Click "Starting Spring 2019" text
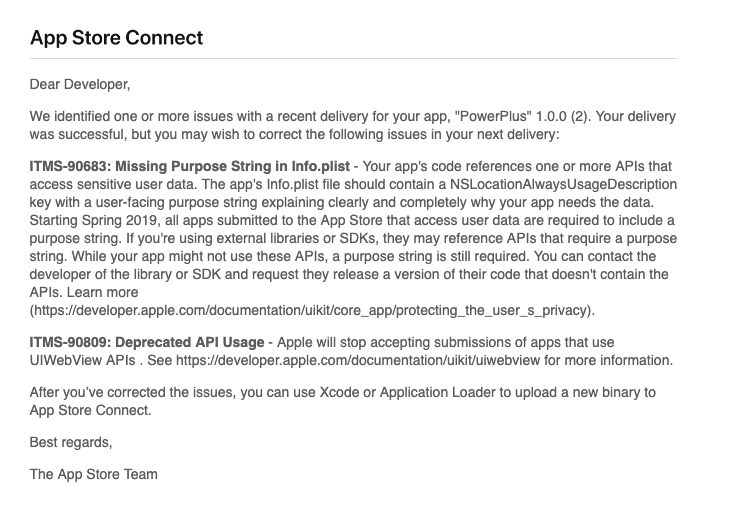749x520 pixels. coord(93,221)
